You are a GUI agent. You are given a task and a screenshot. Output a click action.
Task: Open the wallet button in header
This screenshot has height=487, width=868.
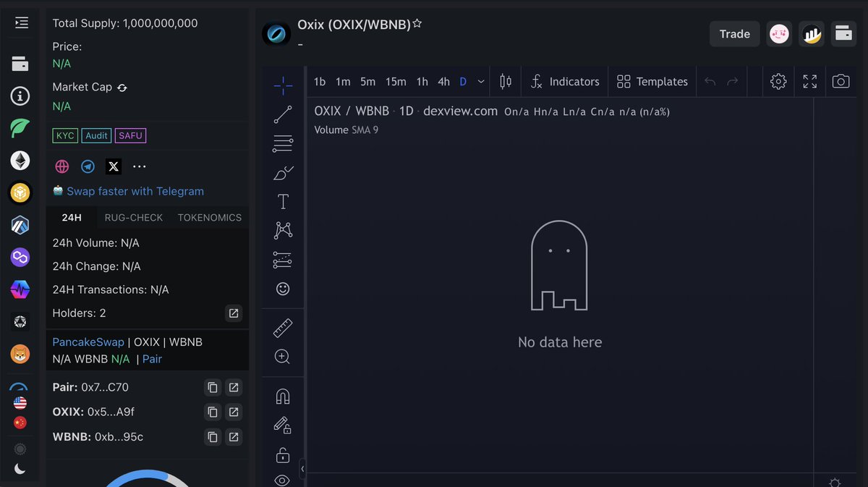pos(843,34)
